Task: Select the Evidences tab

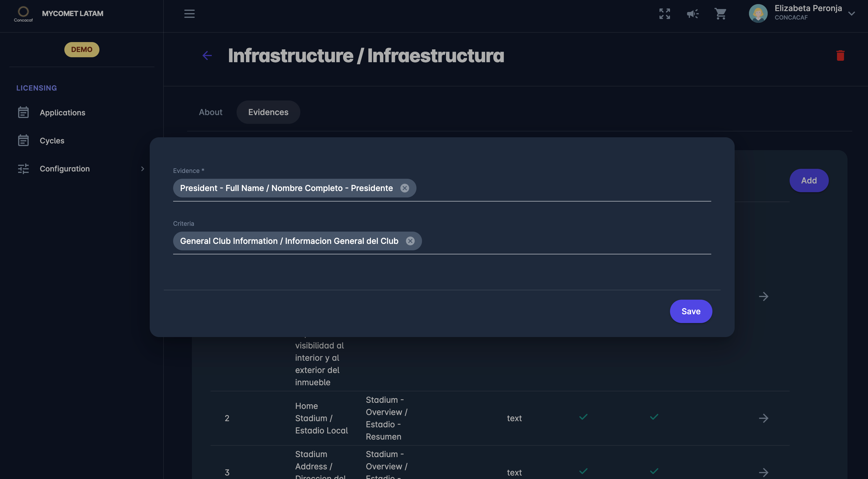Action: (268, 112)
